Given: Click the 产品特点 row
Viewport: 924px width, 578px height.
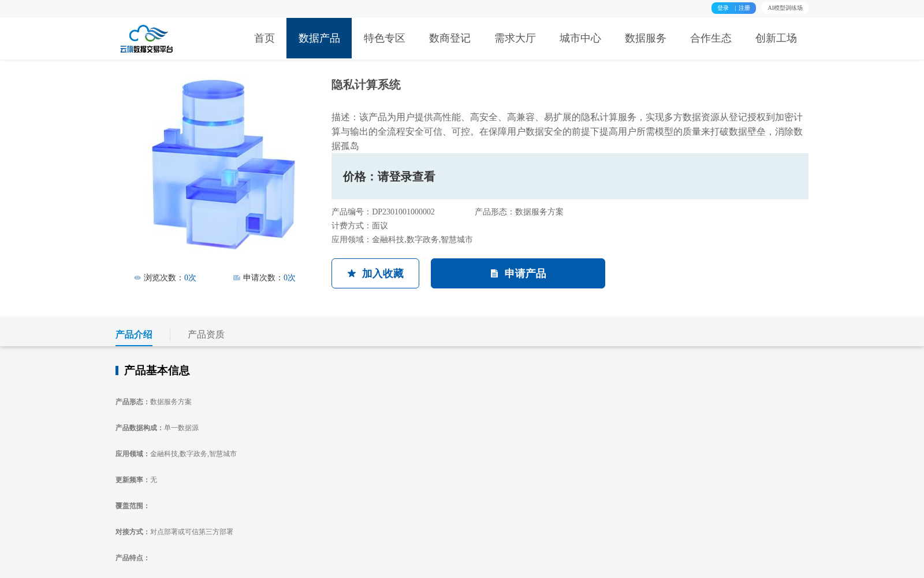Looking at the screenshot, I should tap(133, 558).
